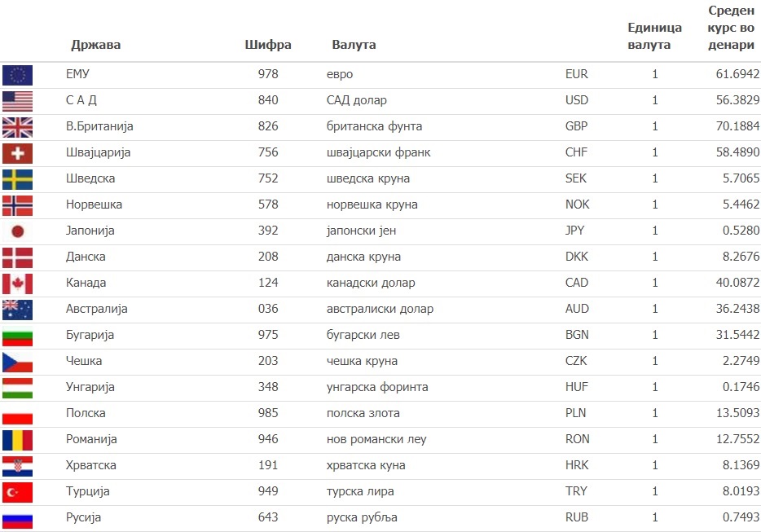
Task: Click the USD rate value 56.3829
Action: [737, 100]
